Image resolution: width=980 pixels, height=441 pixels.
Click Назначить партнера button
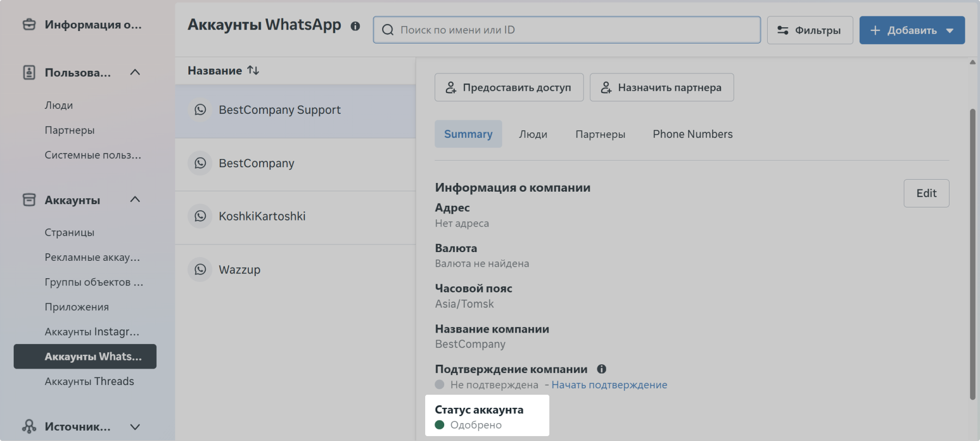coord(662,87)
